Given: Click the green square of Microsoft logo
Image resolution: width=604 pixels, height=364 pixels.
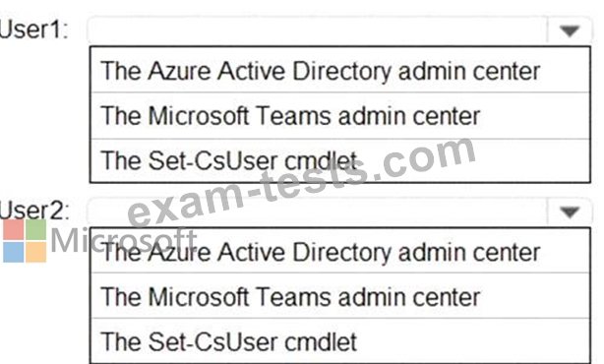Looking at the screenshot, I should click(x=36, y=230).
